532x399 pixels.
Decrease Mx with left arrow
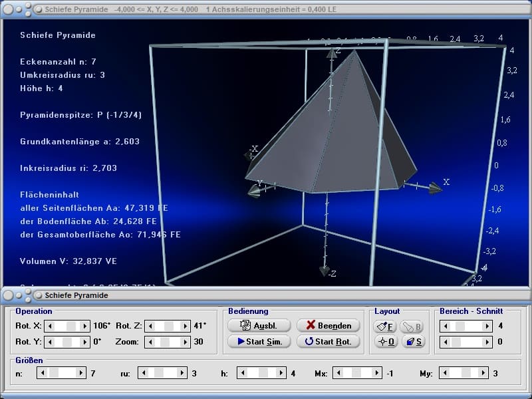pos(338,373)
